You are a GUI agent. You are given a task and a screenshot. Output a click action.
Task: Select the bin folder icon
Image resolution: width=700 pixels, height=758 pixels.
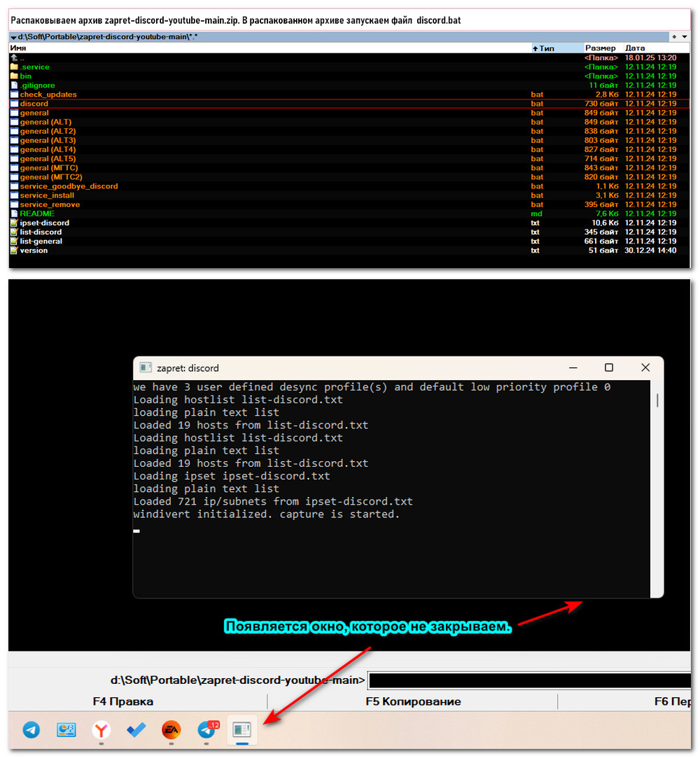click(x=14, y=76)
